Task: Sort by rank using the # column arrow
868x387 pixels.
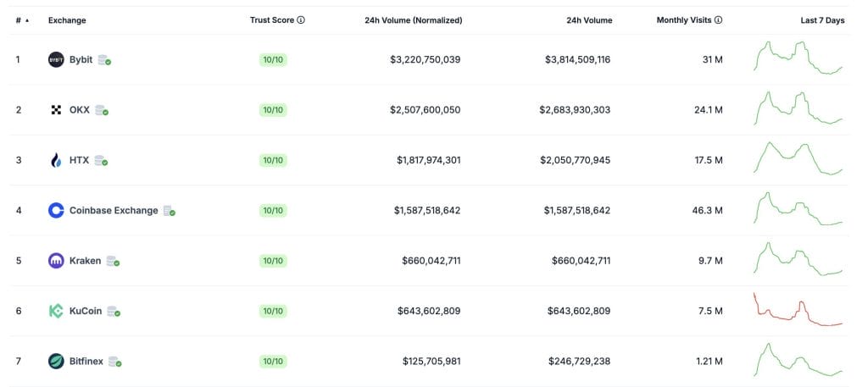Action: tap(27, 21)
